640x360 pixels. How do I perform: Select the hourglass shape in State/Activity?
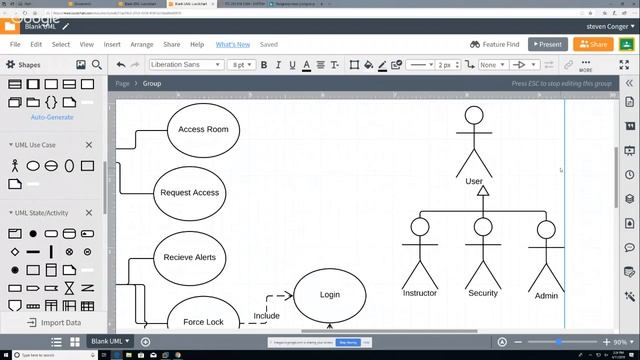pos(69,288)
